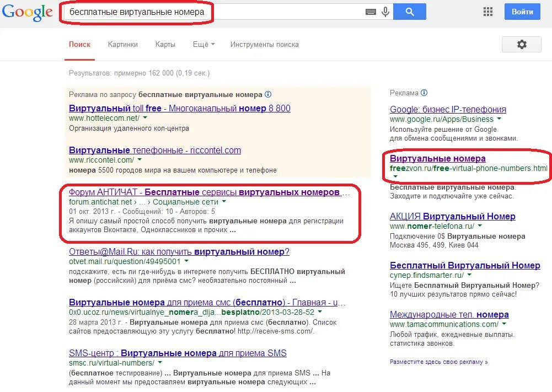This screenshot has width=552, height=392.
Task: Click 01 окт. 2013 г. date line text
Action: (x=142, y=212)
